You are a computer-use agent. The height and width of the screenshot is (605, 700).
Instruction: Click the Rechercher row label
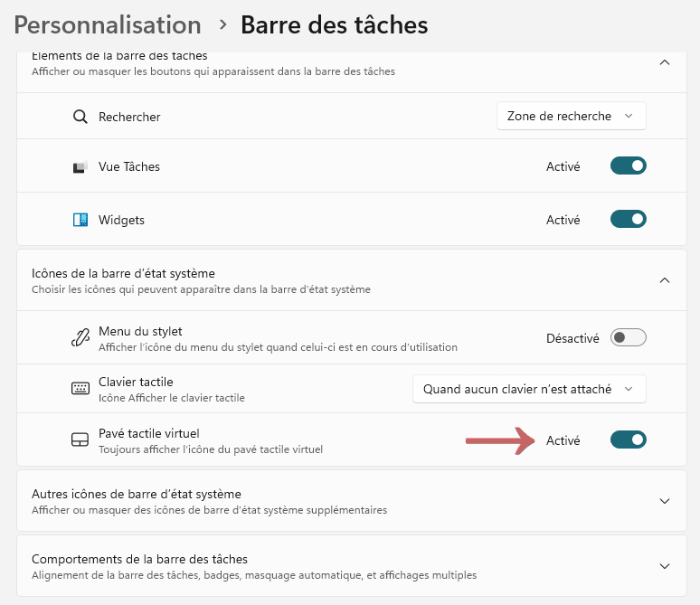click(x=129, y=117)
